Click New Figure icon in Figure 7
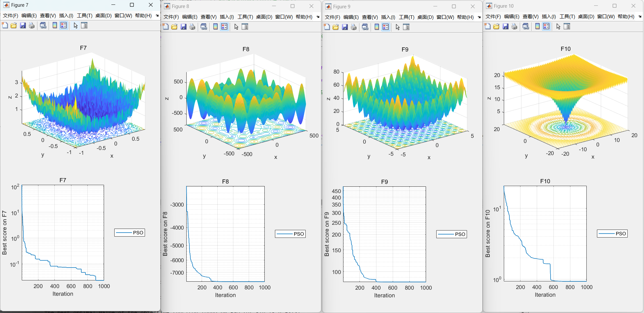 coord(5,26)
